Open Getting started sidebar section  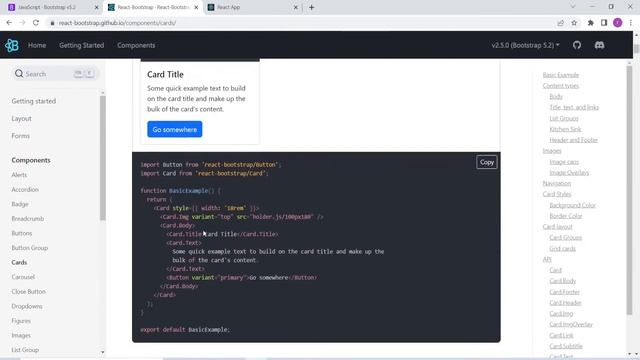point(34,101)
